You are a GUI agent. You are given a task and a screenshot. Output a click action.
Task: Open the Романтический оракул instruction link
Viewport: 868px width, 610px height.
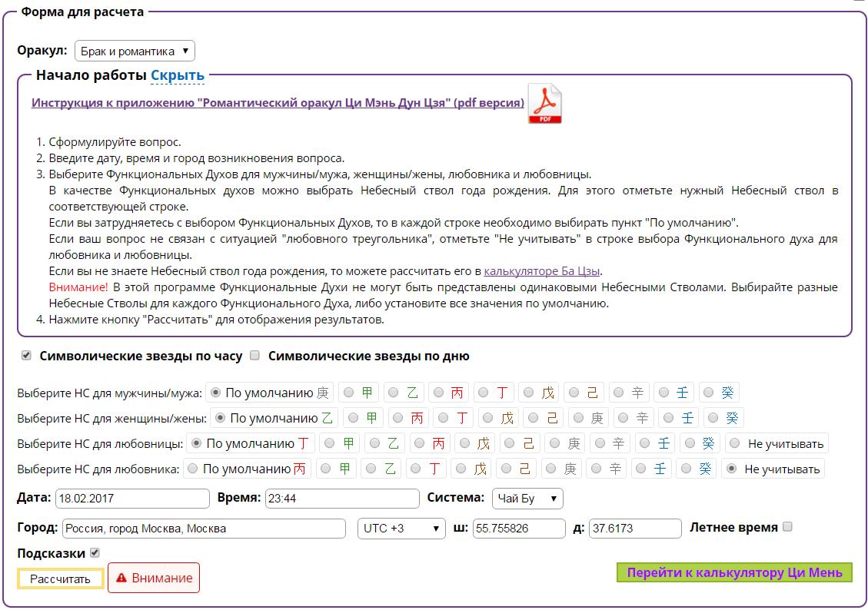tap(278, 102)
